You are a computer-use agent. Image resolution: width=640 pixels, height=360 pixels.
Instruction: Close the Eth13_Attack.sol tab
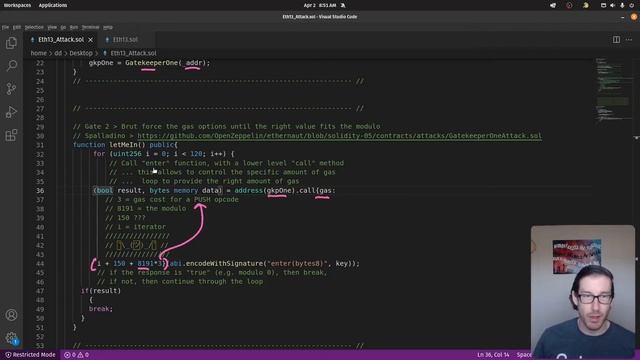(x=91, y=40)
